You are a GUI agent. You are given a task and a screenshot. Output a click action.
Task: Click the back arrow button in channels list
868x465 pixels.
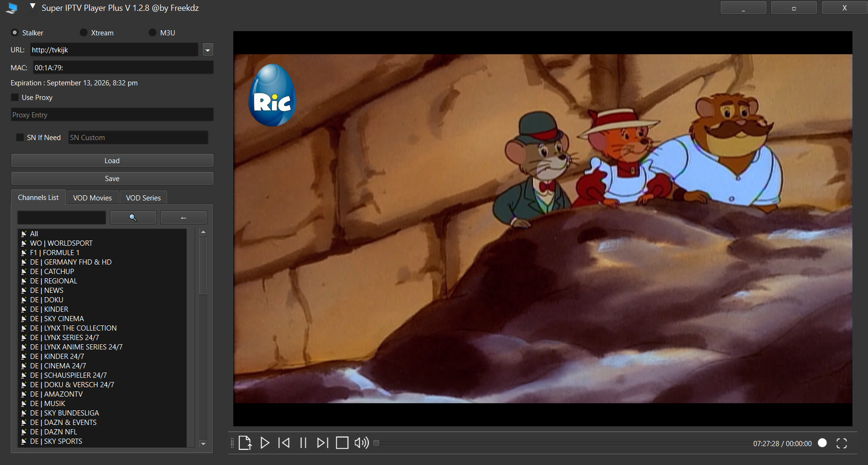(183, 217)
